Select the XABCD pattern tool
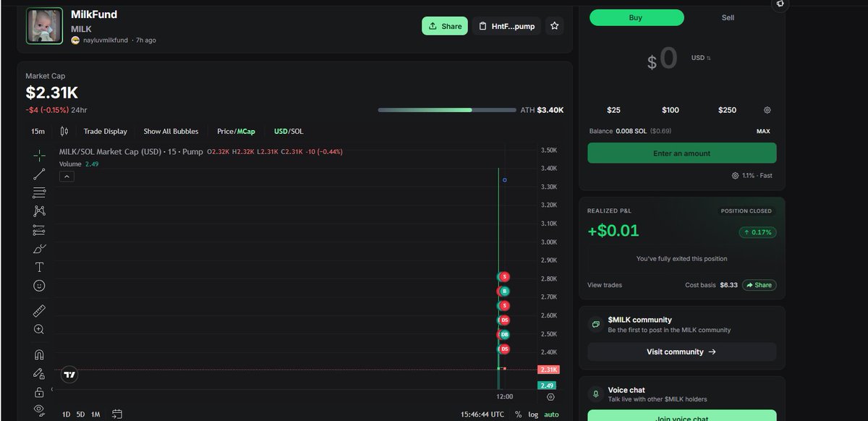The height and width of the screenshot is (421, 868). pos(39,211)
